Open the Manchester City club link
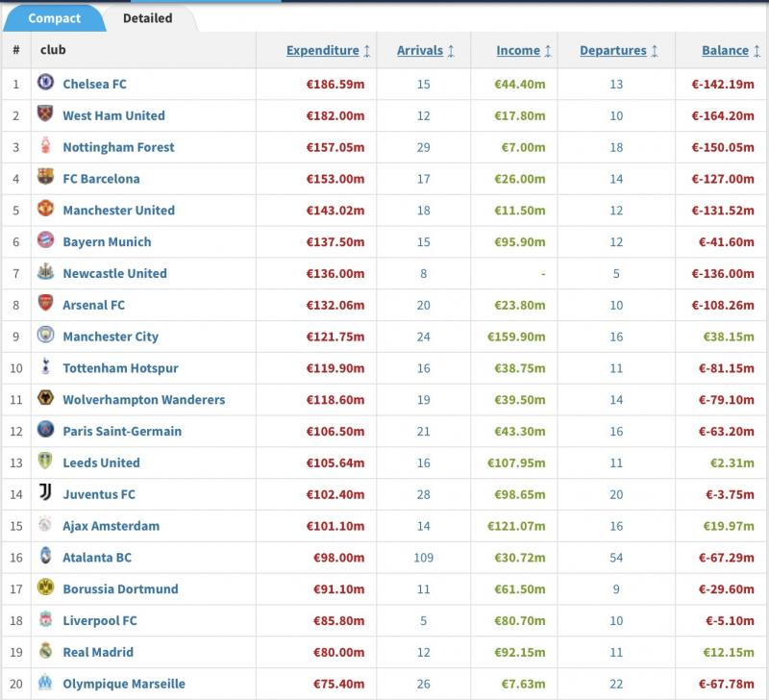This screenshot has height=700, width=769. 111,337
